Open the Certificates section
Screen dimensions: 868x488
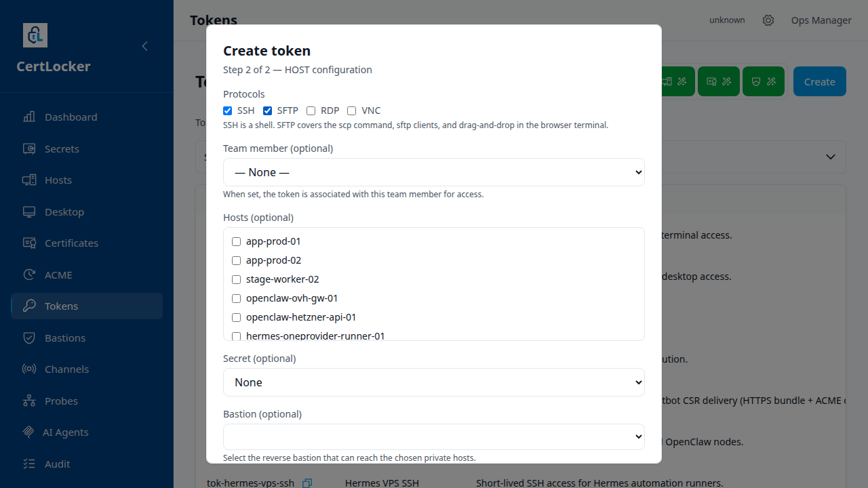coord(87,243)
